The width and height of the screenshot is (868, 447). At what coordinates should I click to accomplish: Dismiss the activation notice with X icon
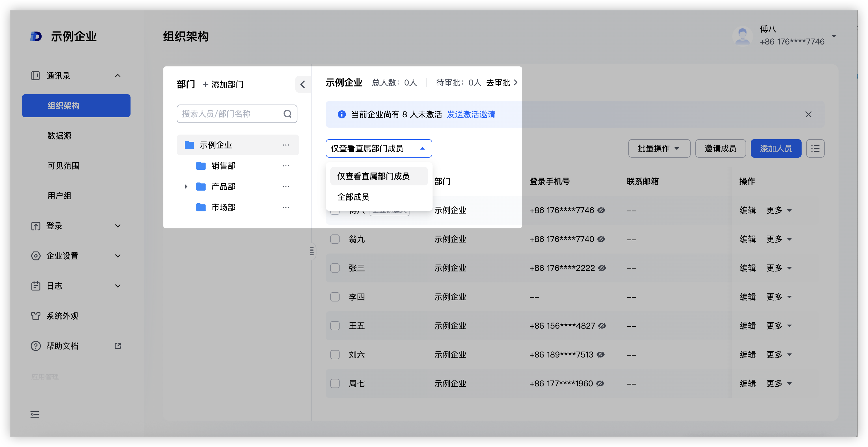coord(808,115)
